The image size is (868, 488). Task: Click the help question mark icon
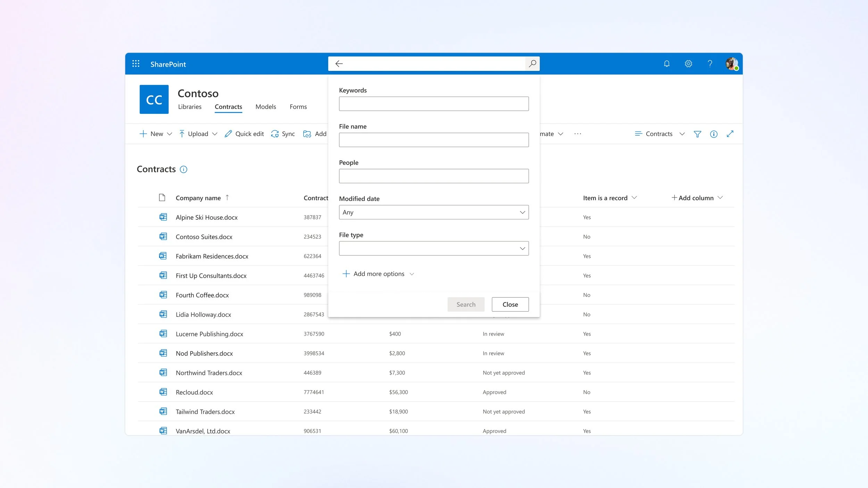click(x=710, y=64)
